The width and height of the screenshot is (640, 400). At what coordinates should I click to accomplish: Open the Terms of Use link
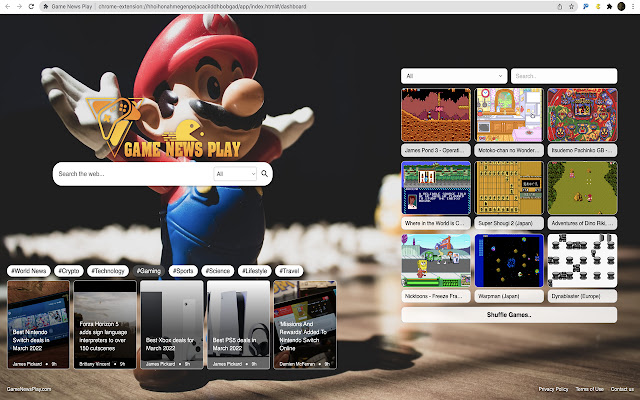(x=589, y=389)
